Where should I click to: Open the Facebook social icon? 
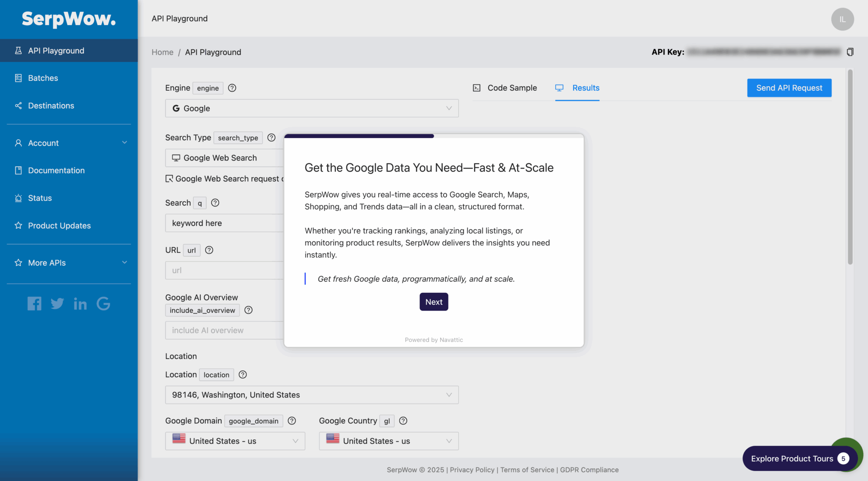tap(34, 303)
